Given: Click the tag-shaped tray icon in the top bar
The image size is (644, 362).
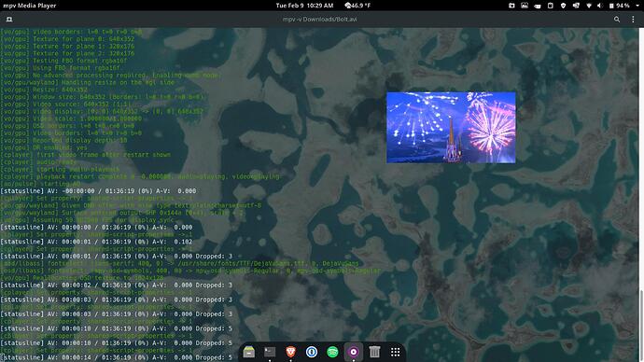Looking at the screenshot, I should (538, 6).
